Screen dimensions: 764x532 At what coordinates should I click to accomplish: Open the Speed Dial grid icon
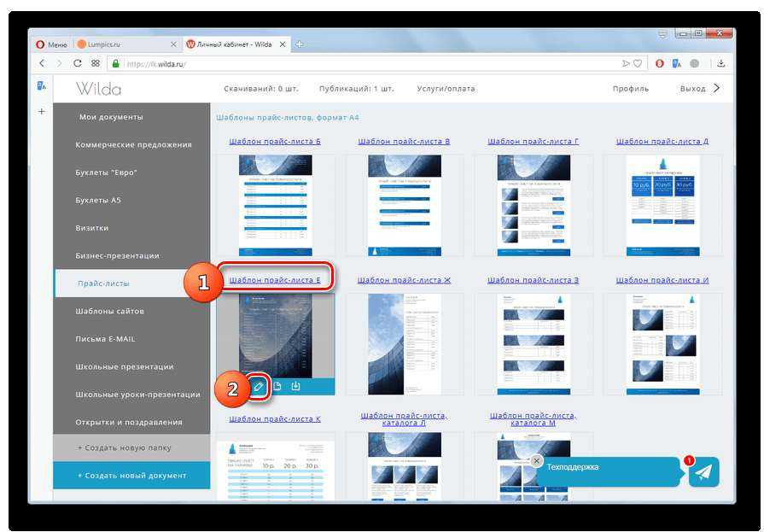click(96, 63)
